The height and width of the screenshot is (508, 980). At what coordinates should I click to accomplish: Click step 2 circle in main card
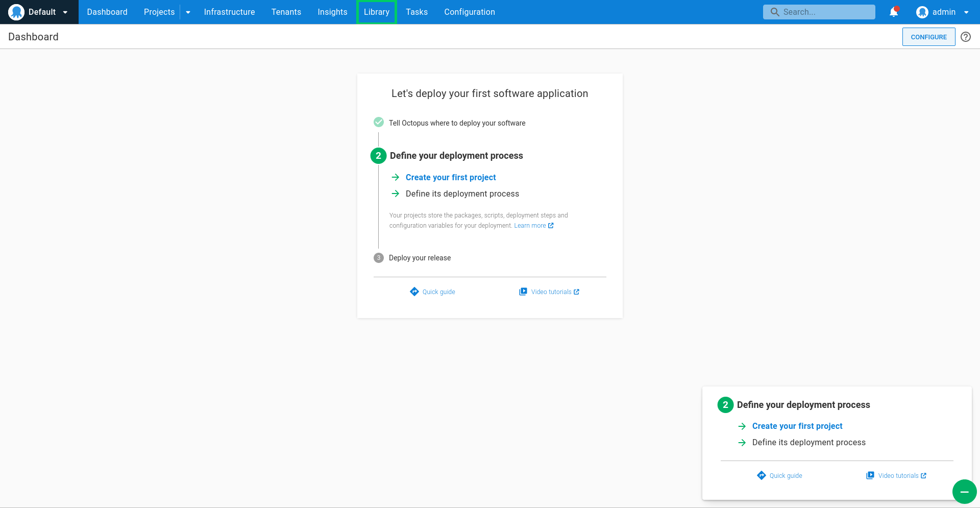(378, 156)
